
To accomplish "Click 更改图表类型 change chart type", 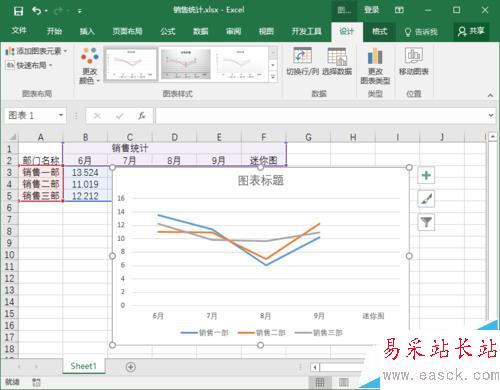I will 375,66.
